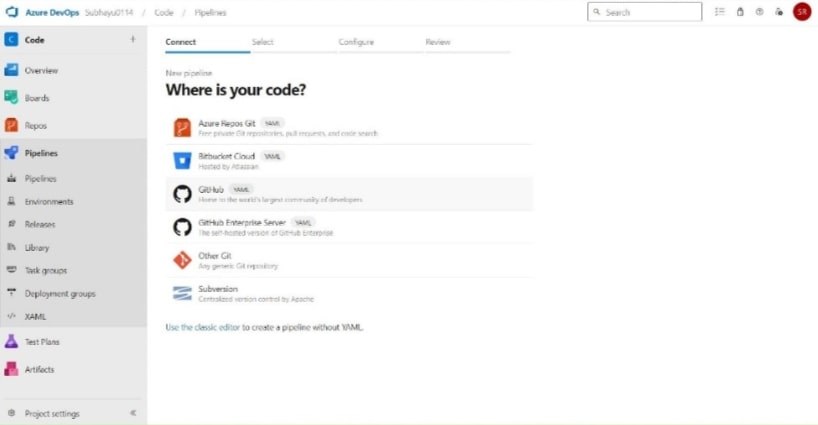Go to Pipelines breadcrumb link
Viewport: 818px width, 425px height.
click(x=210, y=13)
